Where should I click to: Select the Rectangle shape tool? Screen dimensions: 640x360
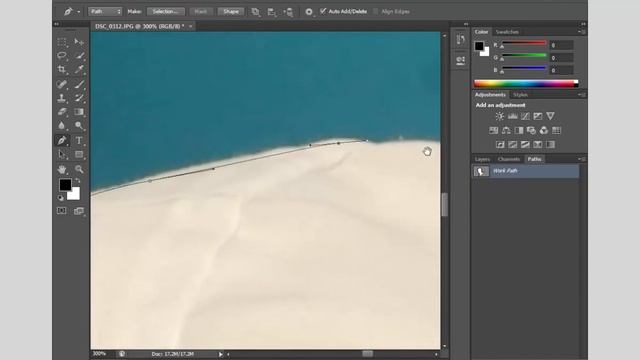79,155
